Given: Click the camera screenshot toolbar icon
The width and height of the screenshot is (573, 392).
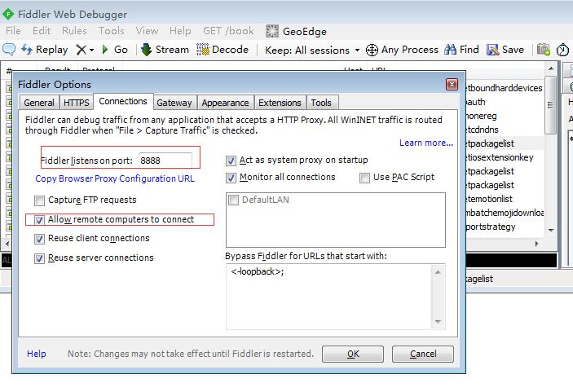Looking at the screenshot, I should point(544,50).
